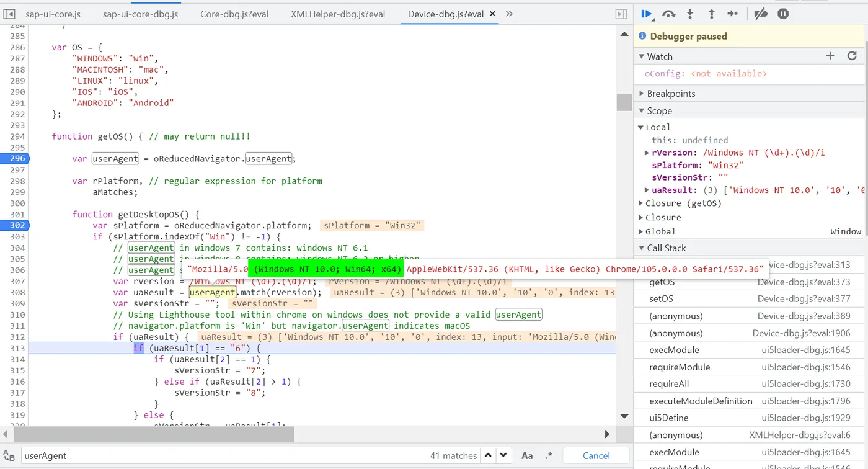Image resolution: width=868 pixels, height=469 pixels.
Task: Toggle pause on exceptions
Action: click(783, 14)
